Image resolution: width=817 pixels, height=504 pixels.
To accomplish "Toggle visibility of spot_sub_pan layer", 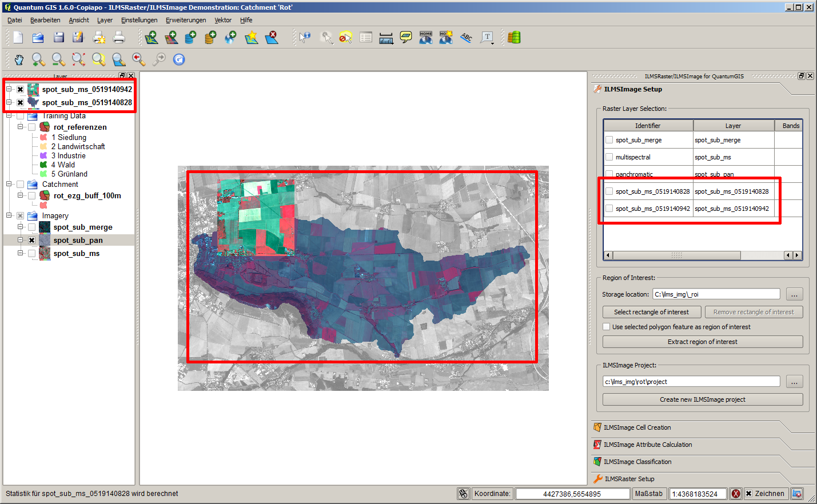I will 32,241.
